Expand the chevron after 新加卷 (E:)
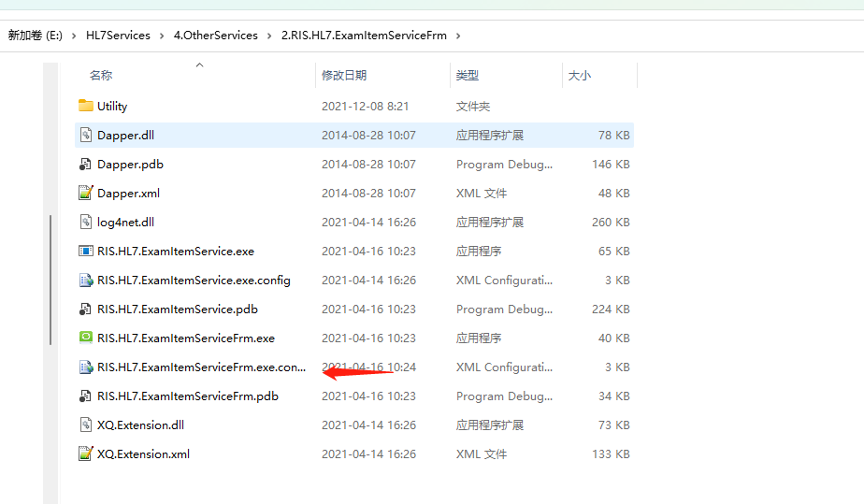Viewport: 864px width, 504px height. click(74, 36)
